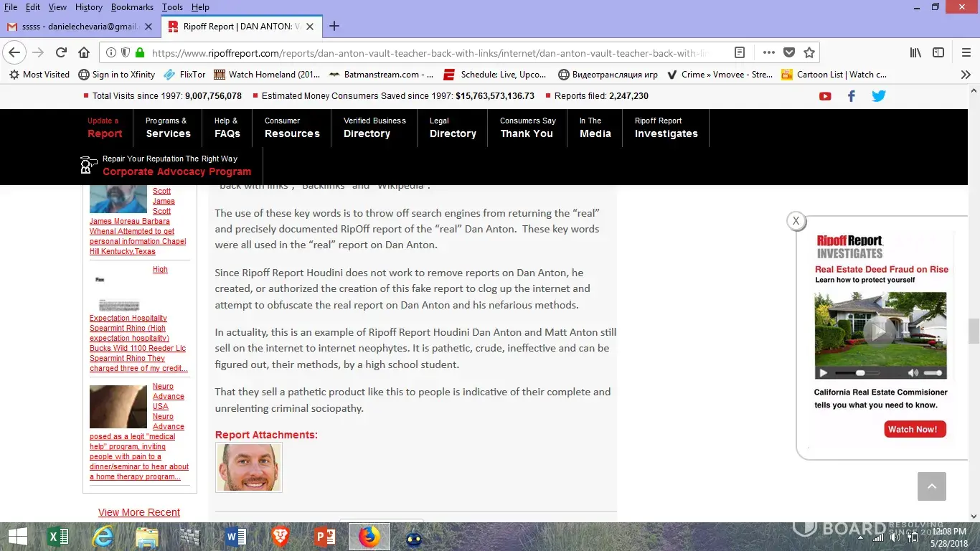Select the Ripoff Report DAN ANTON tab
Viewport: 980px width, 551px height.
[x=241, y=27]
